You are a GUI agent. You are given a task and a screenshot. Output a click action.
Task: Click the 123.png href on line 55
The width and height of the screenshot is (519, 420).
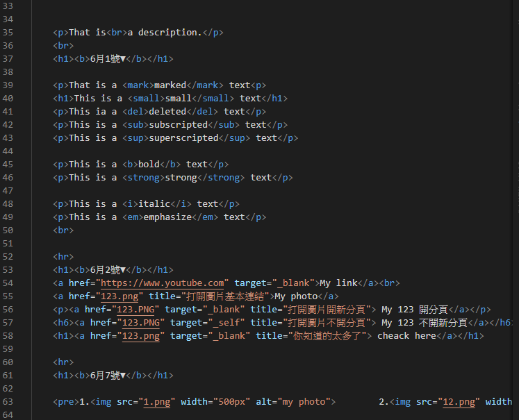pyautogui.click(x=120, y=296)
